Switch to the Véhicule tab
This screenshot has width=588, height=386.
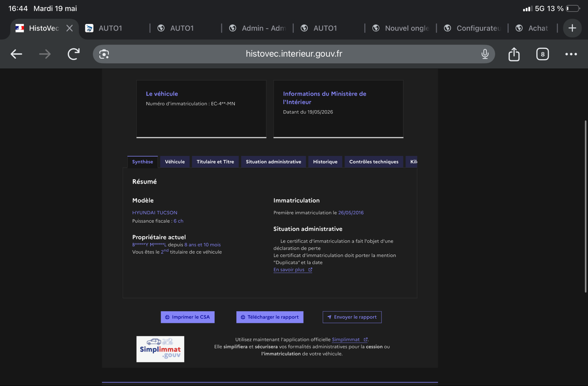[174, 162]
